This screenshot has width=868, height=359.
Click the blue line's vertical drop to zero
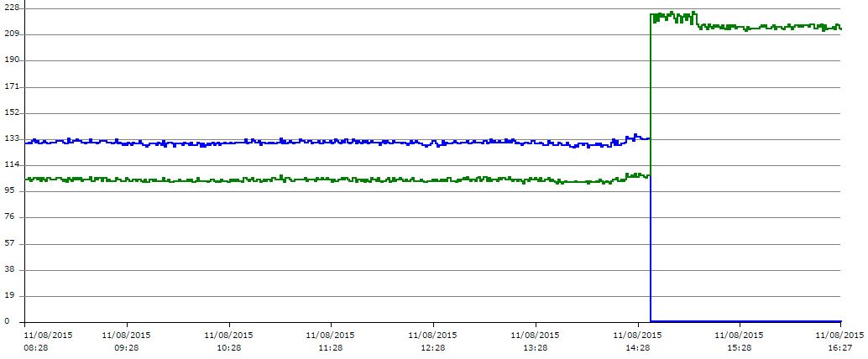point(650,249)
